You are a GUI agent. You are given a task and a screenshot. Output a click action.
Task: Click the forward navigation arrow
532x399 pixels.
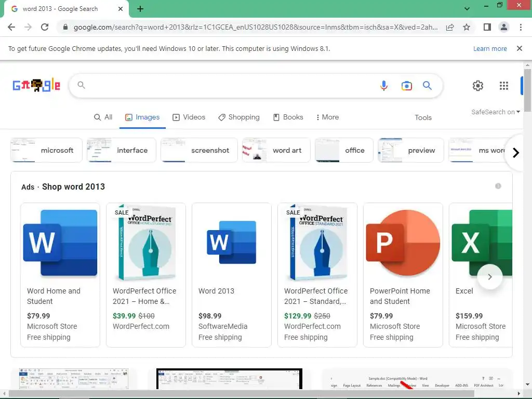tap(28, 27)
